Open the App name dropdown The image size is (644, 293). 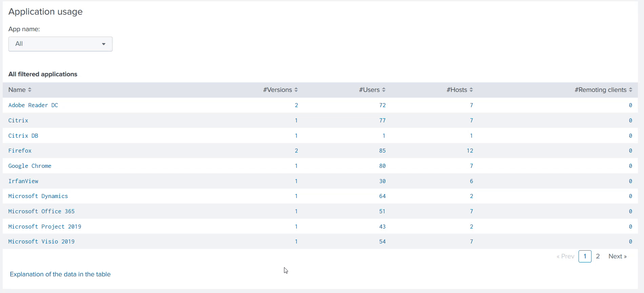pyautogui.click(x=60, y=44)
